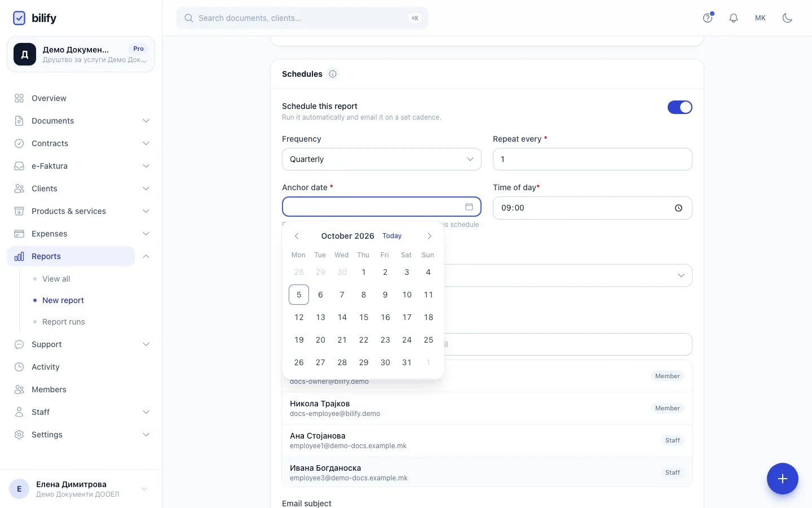
Task: Click the Settings gear icon in sidebar
Action: coord(19,435)
